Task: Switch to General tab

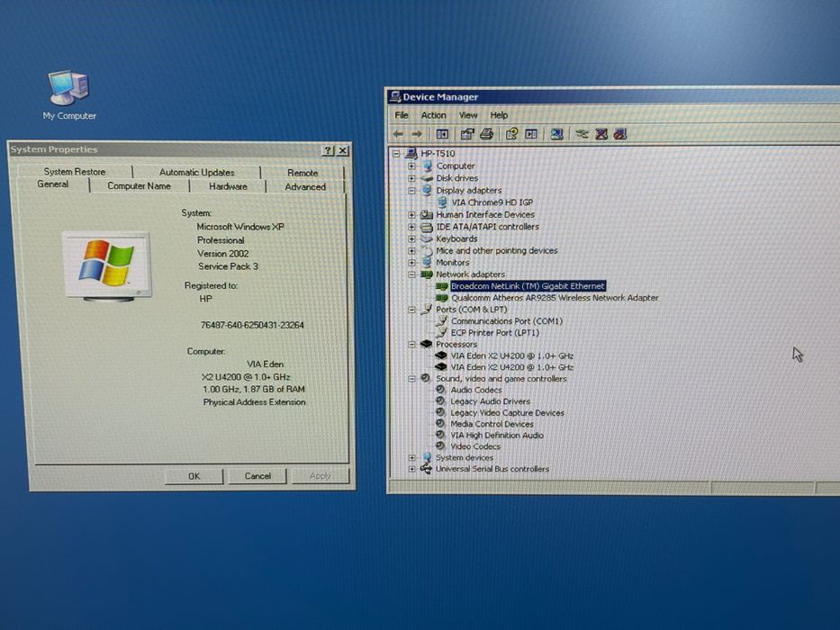Action: [x=52, y=184]
